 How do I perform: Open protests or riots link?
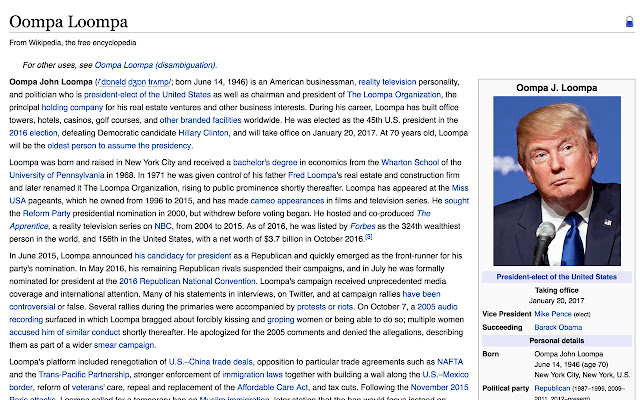click(325, 307)
